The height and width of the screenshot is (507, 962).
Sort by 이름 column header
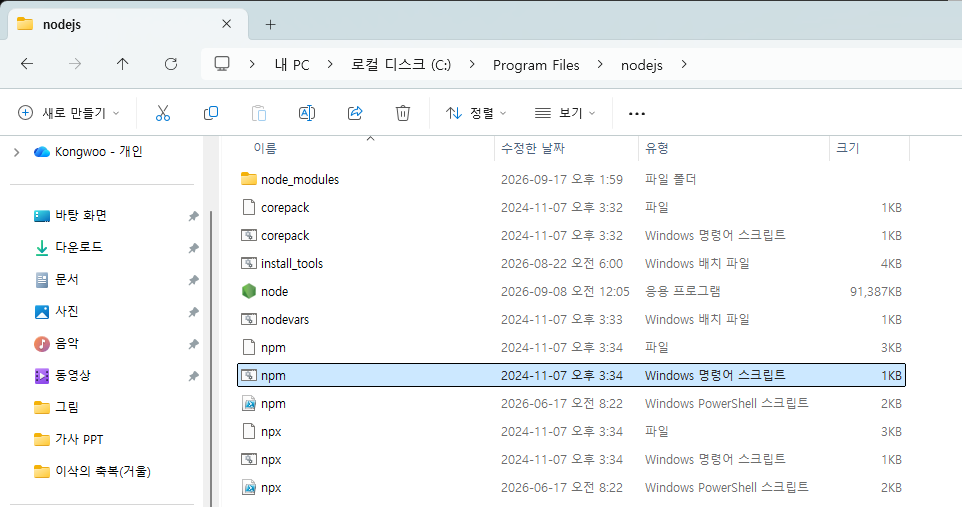click(265, 148)
